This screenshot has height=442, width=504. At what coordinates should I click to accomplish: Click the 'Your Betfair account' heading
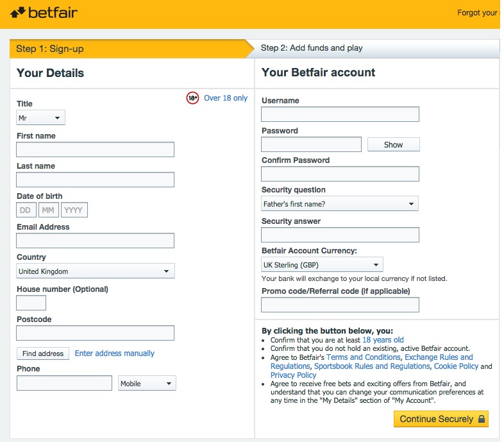(318, 72)
